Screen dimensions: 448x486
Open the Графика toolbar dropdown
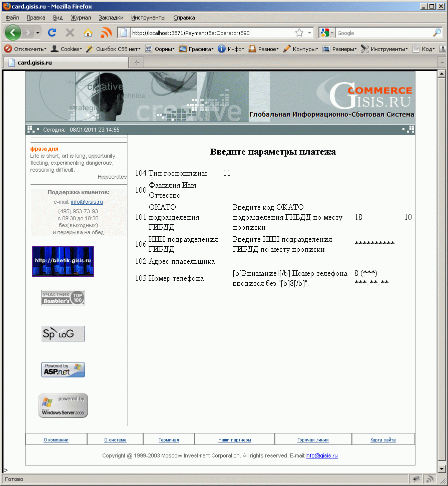point(197,49)
